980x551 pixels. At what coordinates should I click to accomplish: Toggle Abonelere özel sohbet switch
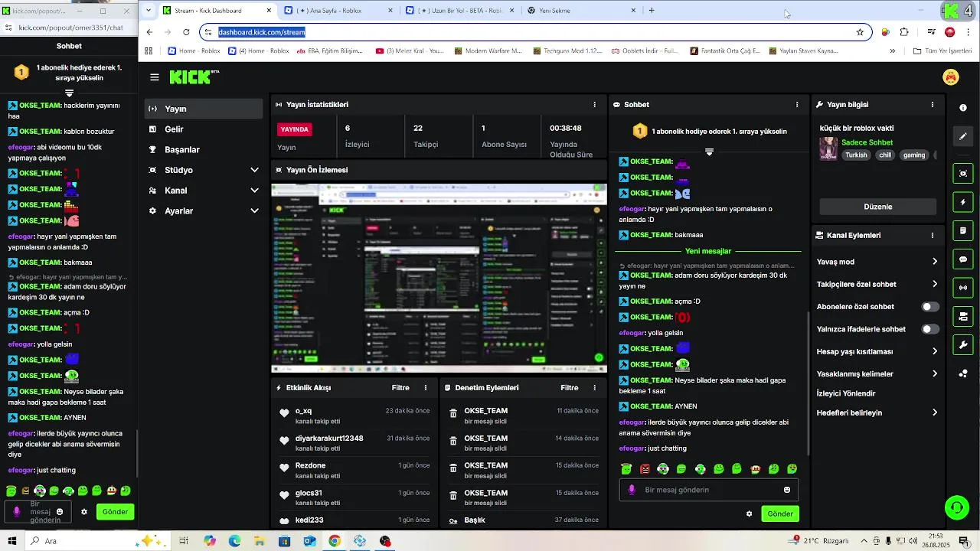pos(929,307)
